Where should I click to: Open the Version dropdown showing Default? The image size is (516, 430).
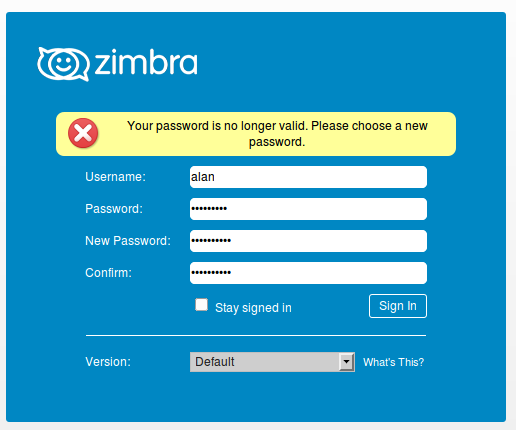click(272, 362)
